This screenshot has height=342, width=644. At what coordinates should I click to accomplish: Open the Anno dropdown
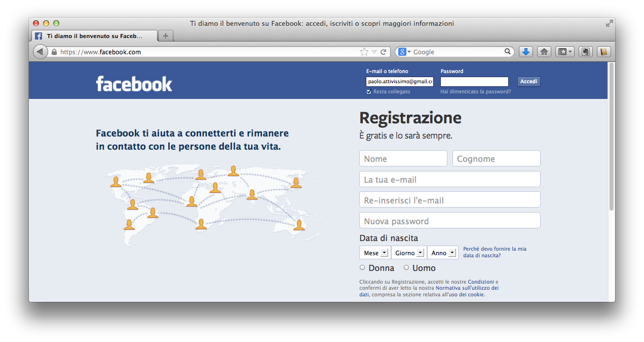443,253
